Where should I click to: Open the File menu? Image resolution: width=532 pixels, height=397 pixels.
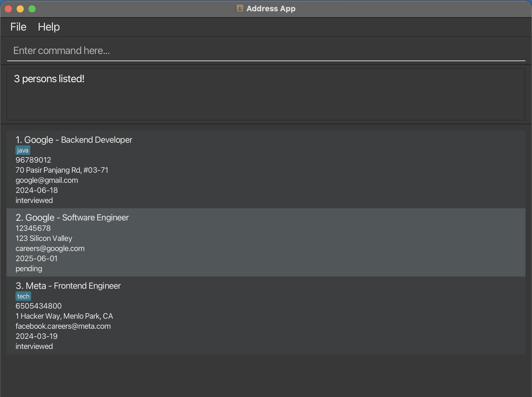[x=18, y=27]
